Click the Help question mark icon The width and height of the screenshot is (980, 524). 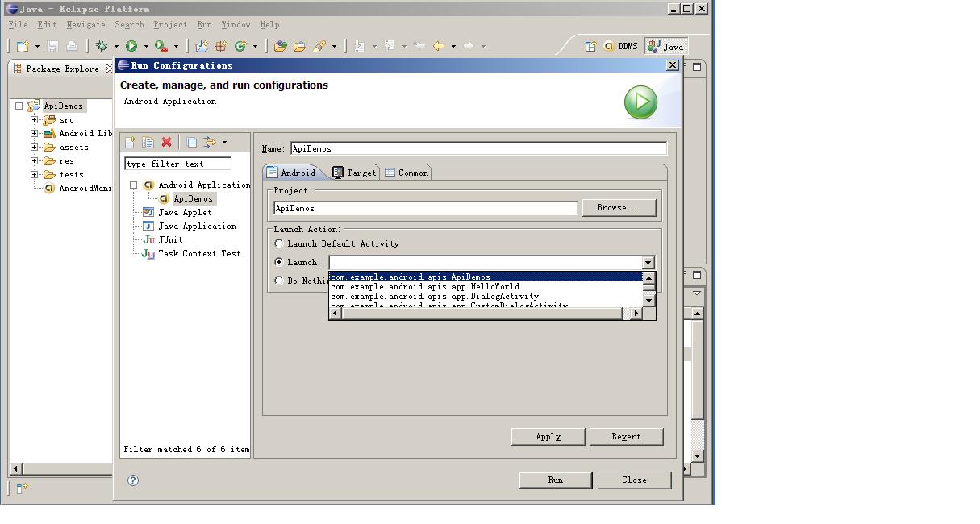(133, 480)
